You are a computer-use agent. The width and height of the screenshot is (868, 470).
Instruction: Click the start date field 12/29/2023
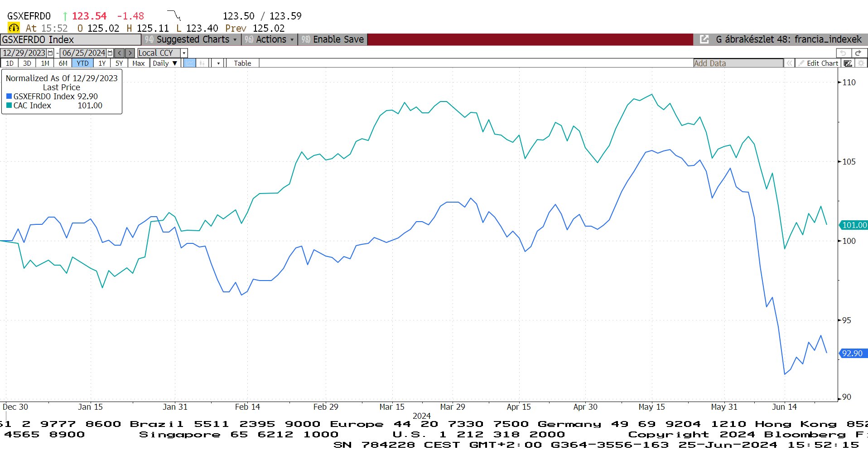pos(24,53)
